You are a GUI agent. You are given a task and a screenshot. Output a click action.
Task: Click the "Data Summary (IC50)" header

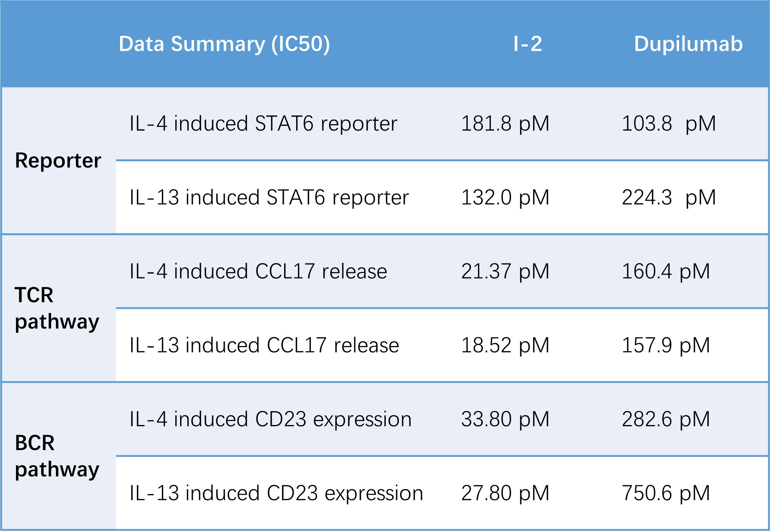point(224,44)
